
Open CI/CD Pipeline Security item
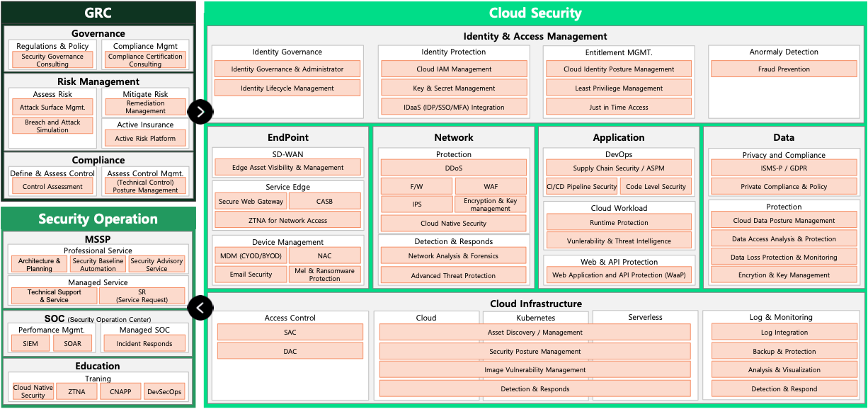(581, 187)
